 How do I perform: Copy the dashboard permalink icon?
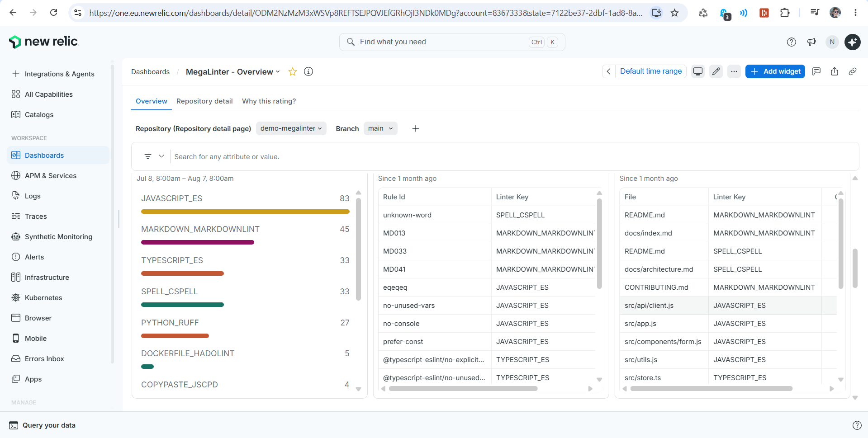pyautogui.click(x=853, y=71)
